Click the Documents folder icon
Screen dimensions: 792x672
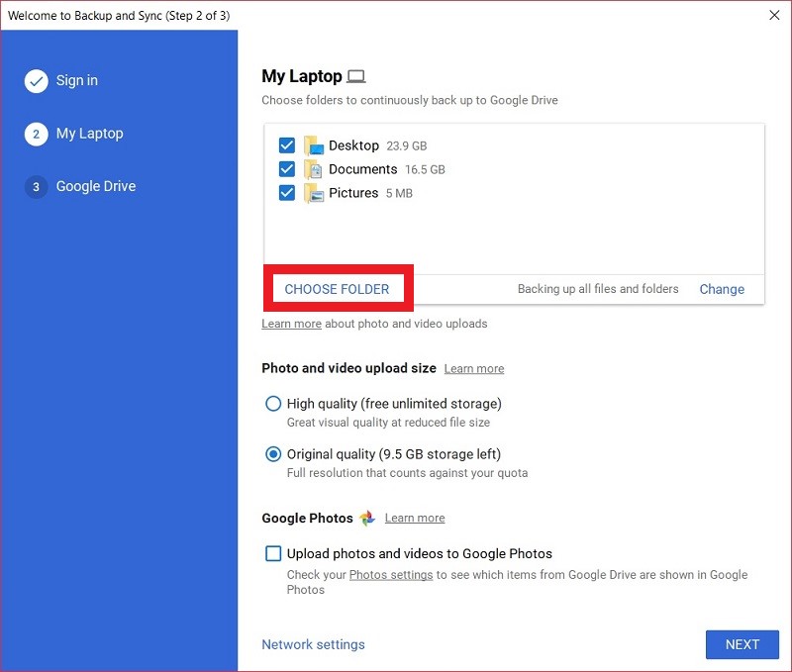pos(314,169)
